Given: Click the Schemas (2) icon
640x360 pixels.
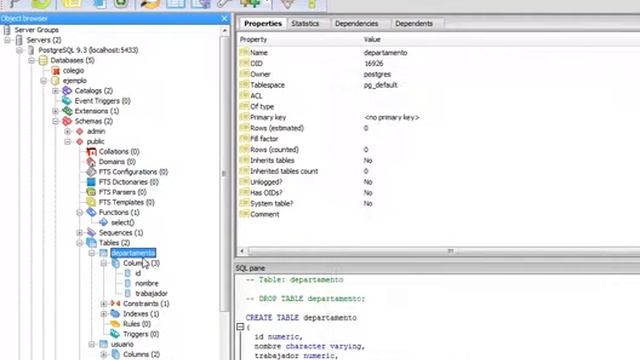Looking at the screenshot, I should 67,121.
